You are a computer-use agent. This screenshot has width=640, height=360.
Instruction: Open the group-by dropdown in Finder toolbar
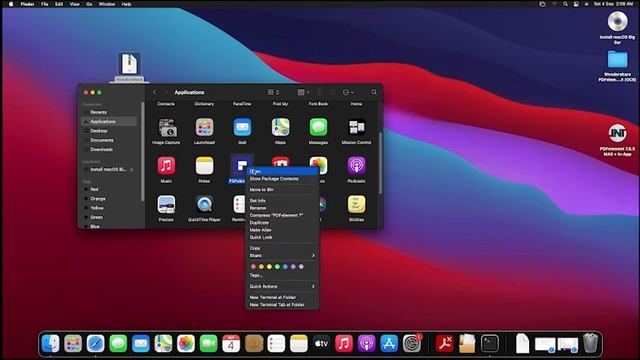[x=303, y=92]
